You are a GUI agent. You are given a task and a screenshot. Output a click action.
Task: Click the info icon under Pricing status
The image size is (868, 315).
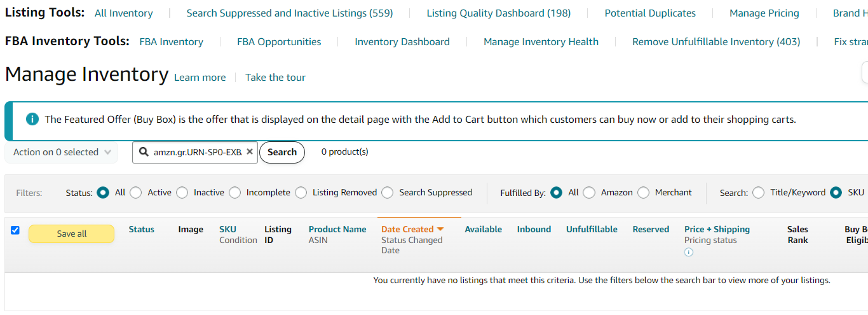coord(689,252)
